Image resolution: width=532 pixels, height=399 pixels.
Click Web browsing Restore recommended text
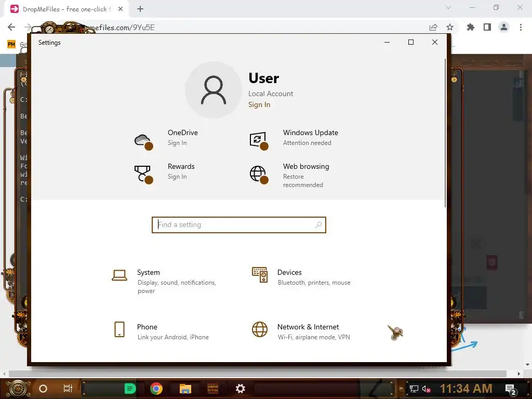click(x=303, y=180)
